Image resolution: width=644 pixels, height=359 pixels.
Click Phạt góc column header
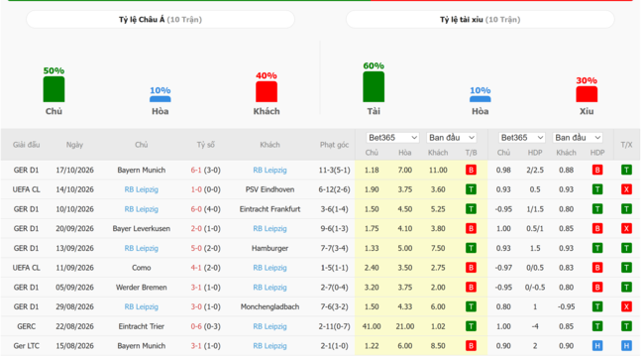[334, 145]
